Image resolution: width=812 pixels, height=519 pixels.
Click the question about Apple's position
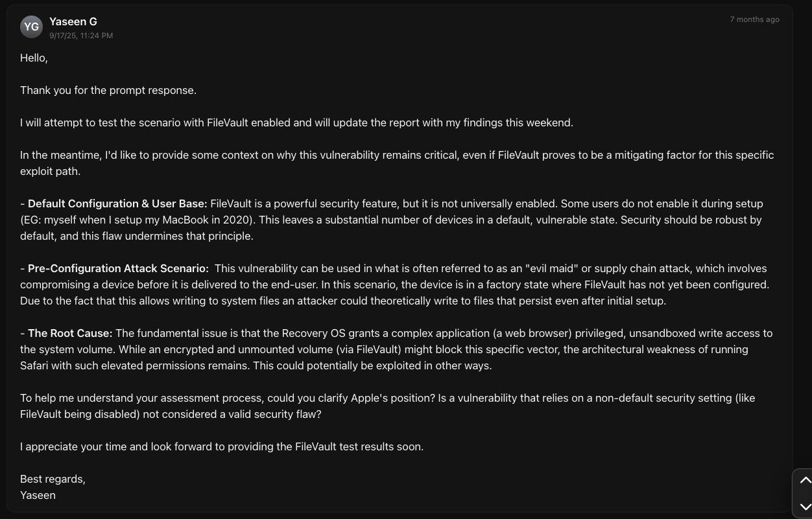click(x=387, y=406)
